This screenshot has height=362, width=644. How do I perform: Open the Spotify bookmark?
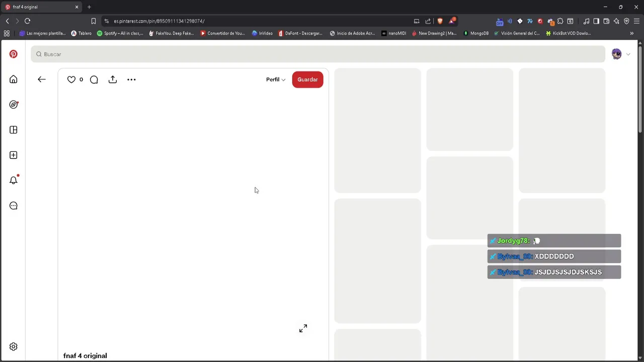(x=120, y=33)
